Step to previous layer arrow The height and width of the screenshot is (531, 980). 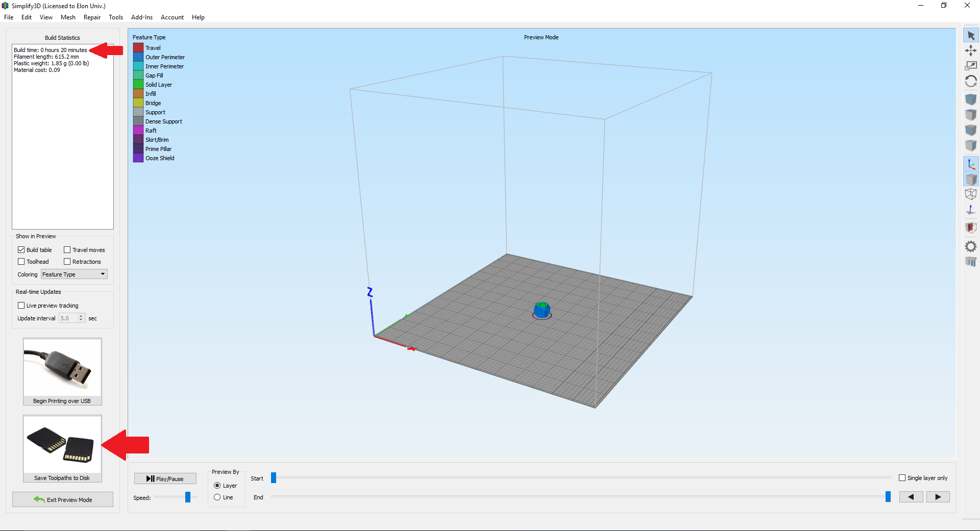click(x=911, y=497)
